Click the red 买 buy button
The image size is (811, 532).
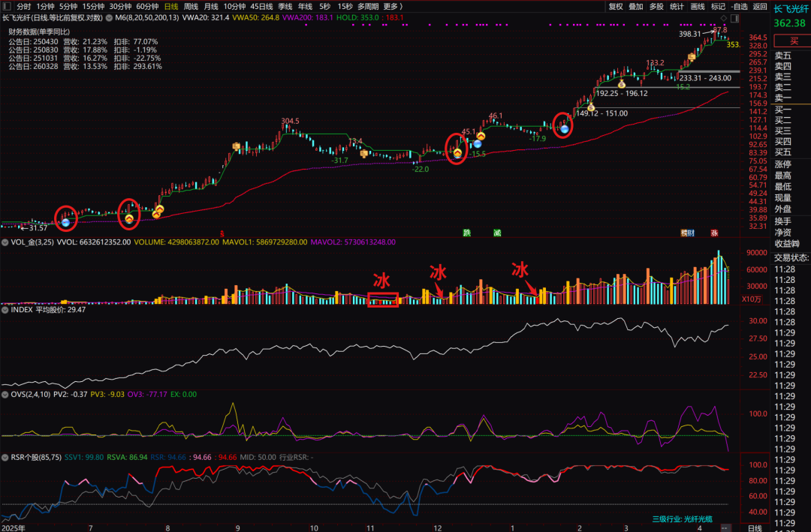(792, 41)
